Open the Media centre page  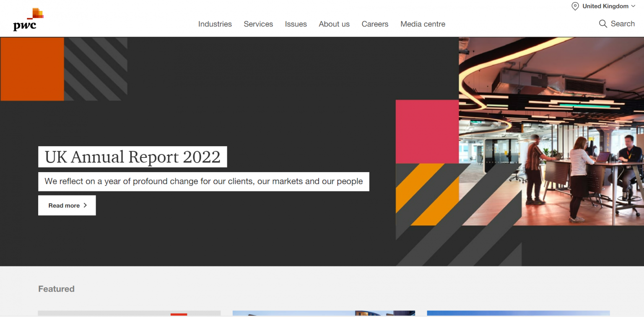click(423, 24)
